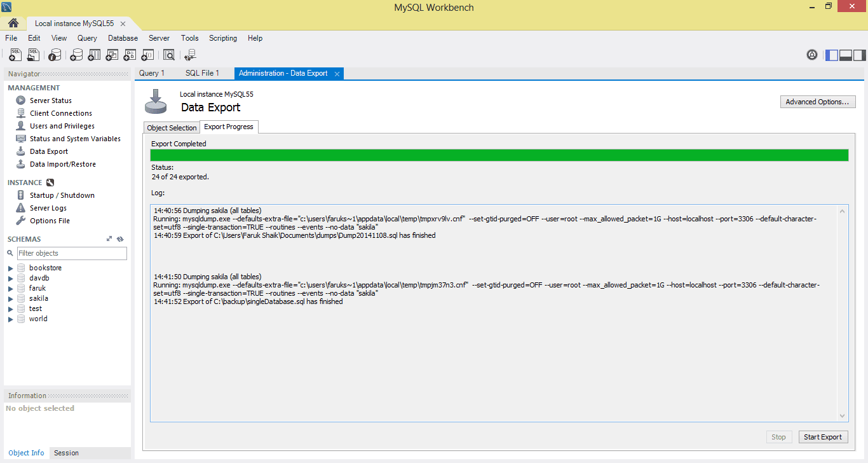Expand the faruk schema
The width and height of the screenshot is (868, 463).
(x=10, y=289)
